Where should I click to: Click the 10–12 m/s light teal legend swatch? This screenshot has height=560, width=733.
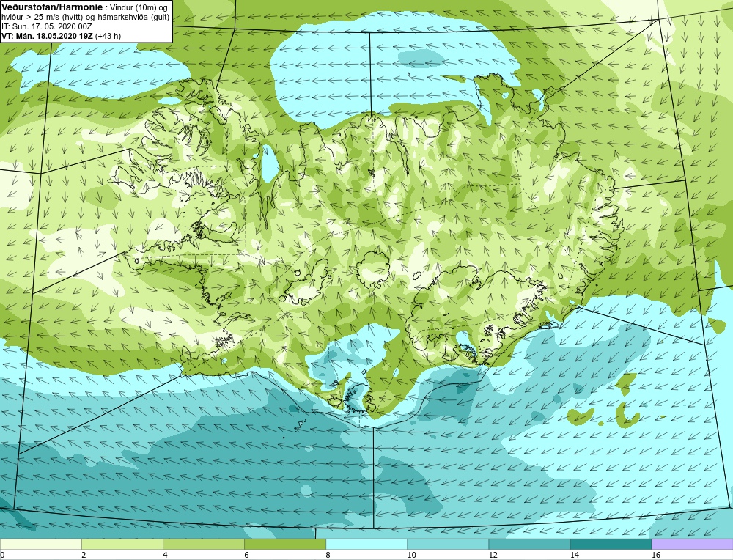[448, 544]
